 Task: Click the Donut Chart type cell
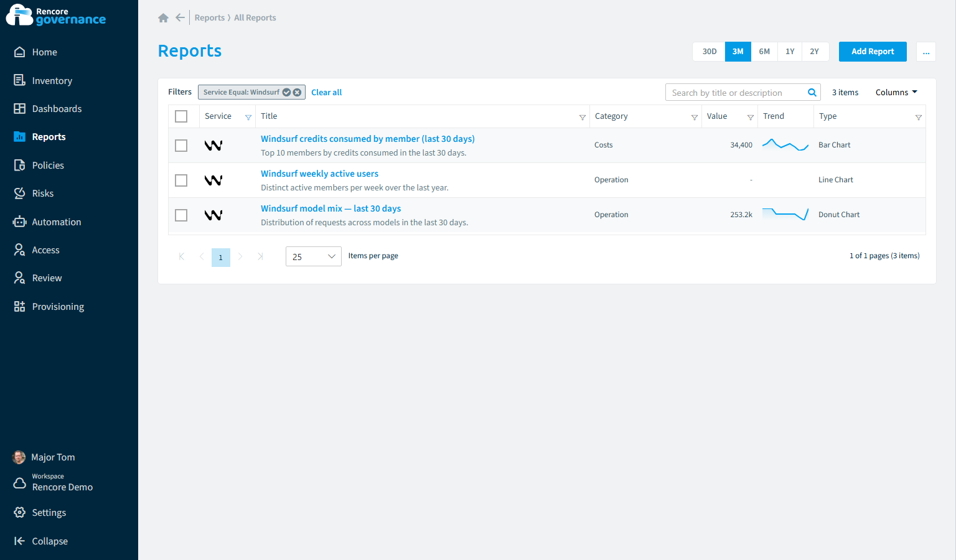click(839, 215)
